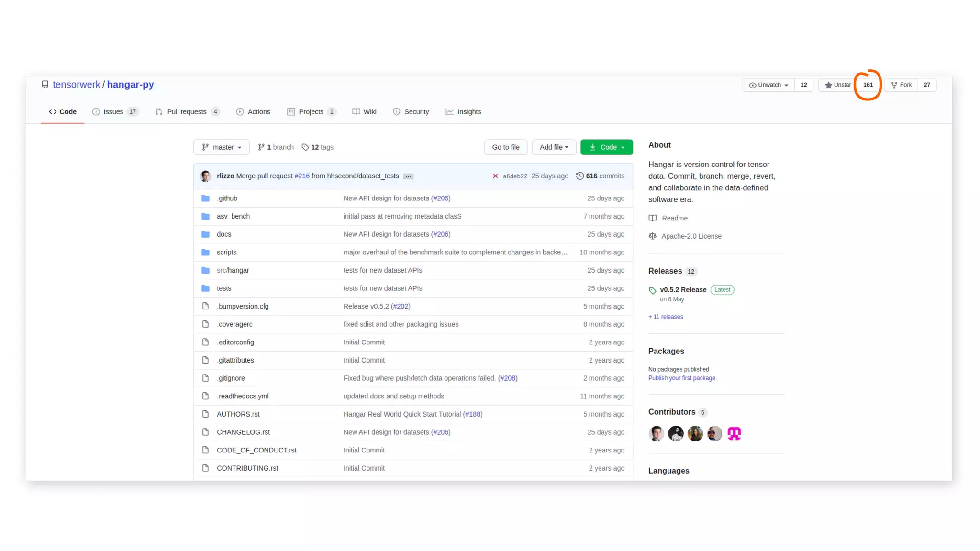
Task: Open the 161 stargazers count
Action: [x=868, y=85]
